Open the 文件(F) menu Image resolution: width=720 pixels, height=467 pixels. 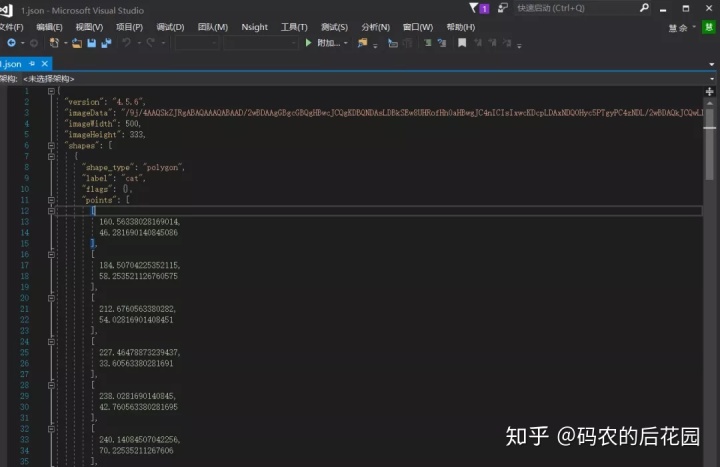(11, 27)
